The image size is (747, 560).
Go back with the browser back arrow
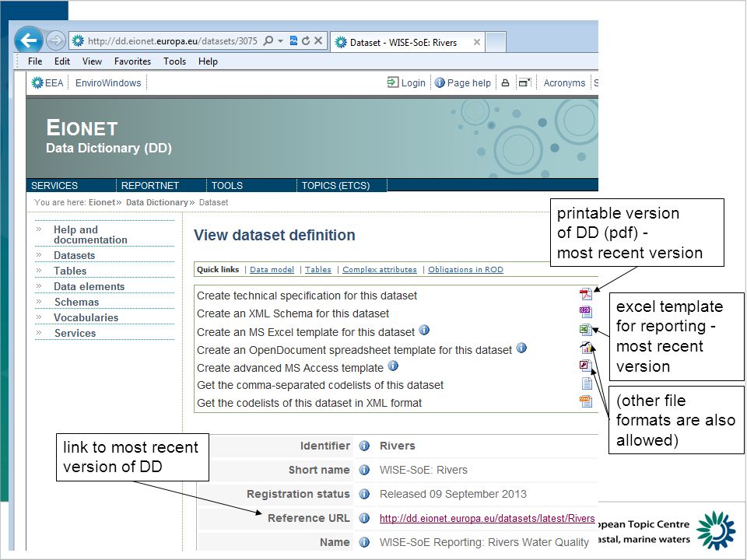(29, 40)
